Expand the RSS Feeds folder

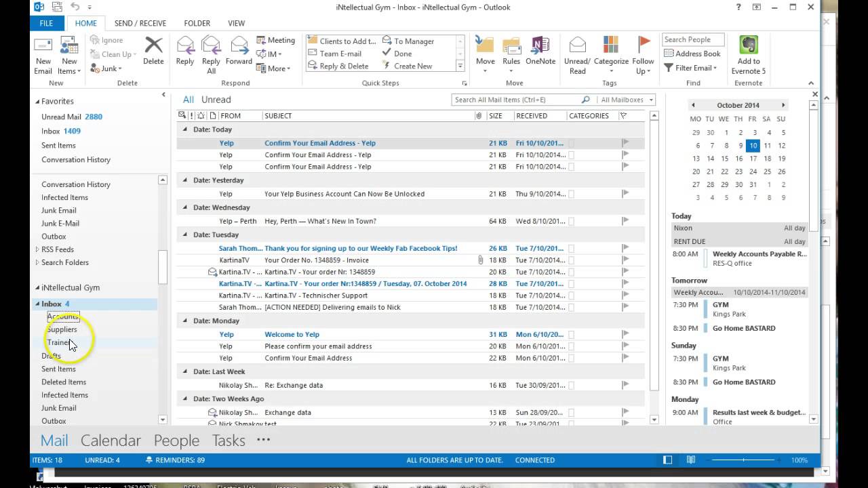(x=37, y=249)
